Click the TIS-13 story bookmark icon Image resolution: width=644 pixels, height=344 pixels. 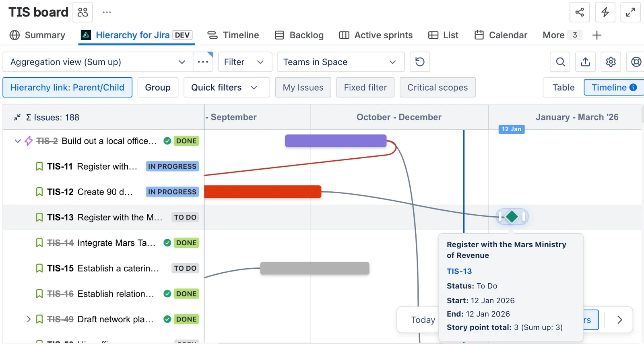pos(39,218)
